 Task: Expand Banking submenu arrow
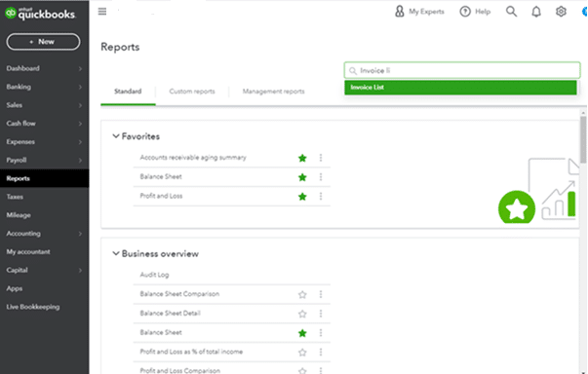[x=80, y=87]
